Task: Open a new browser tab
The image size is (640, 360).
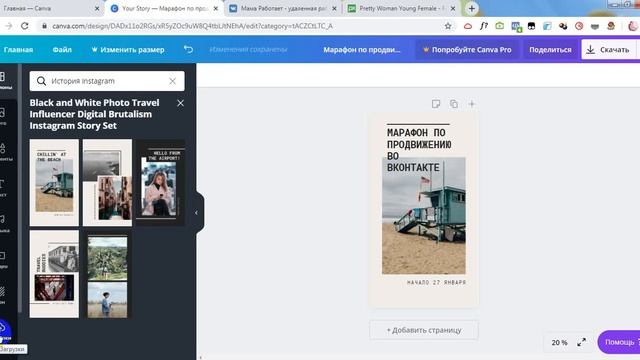Action: (471, 8)
